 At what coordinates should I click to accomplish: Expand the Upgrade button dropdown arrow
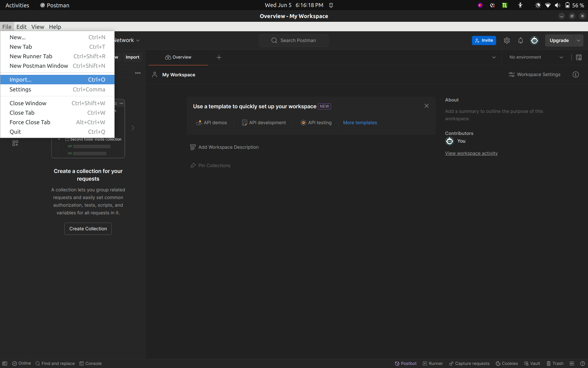pyautogui.click(x=579, y=40)
